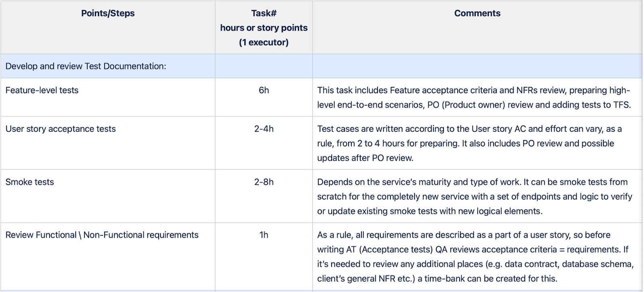This screenshot has width=644, height=292.
Task: Select the User story acceptance tests cell
Action: 60,129
